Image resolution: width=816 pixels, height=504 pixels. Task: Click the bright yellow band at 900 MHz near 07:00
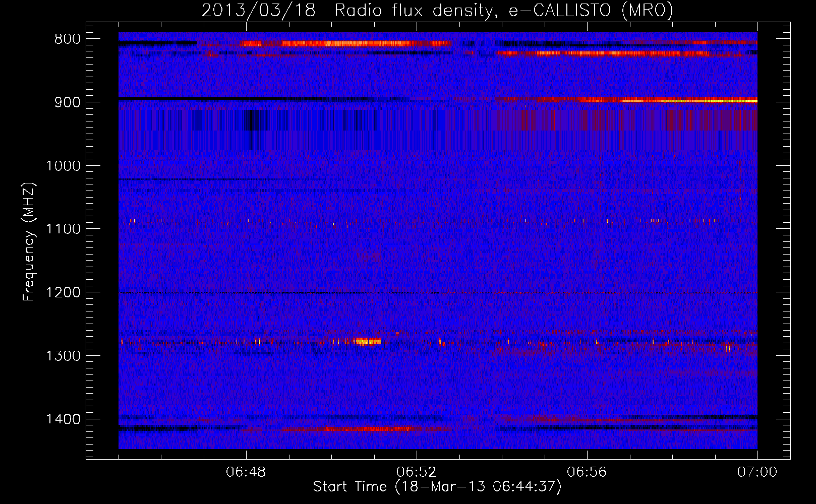pos(691,101)
